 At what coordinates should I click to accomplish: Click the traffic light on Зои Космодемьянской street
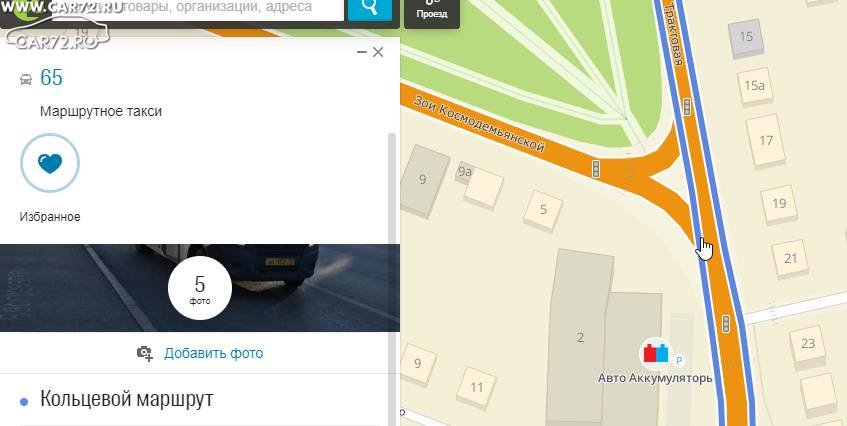tap(596, 169)
